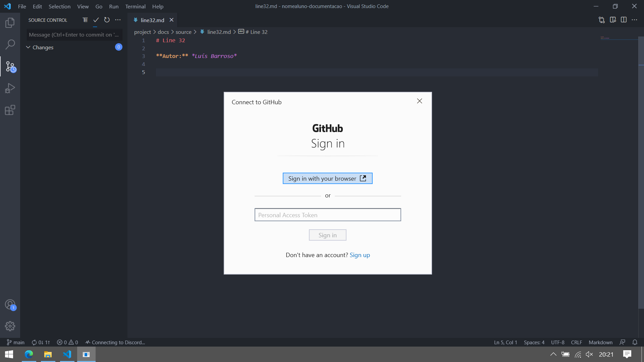Open the Extensions view

coord(10,110)
